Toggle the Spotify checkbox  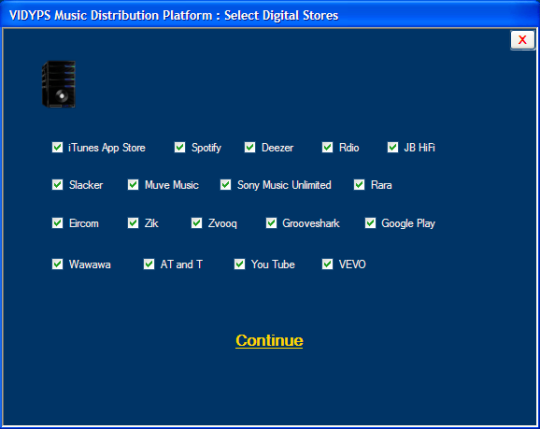180,147
